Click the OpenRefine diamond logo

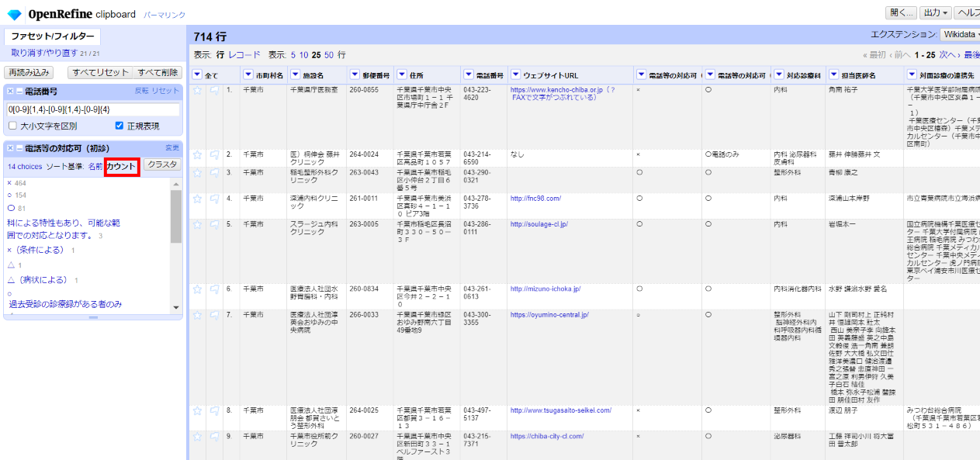point(14,14)
